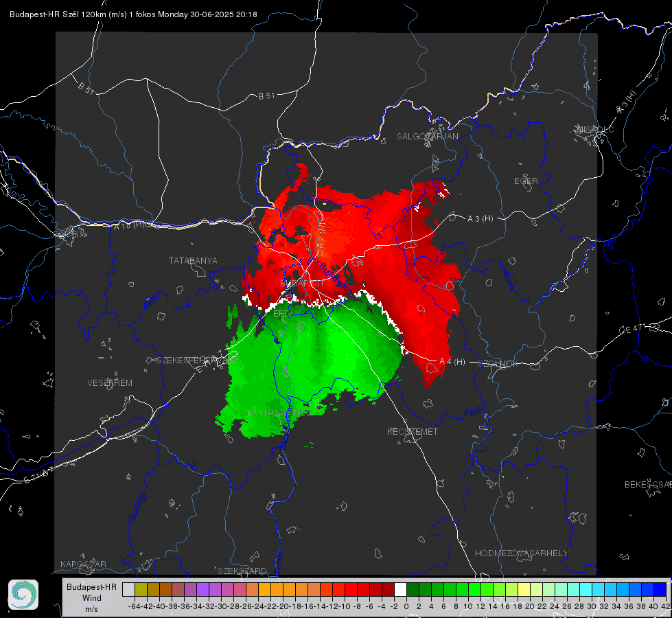672x618 pixels.
Task: Choose the deep blue swatch between 40 and 42
Action: 660,589
